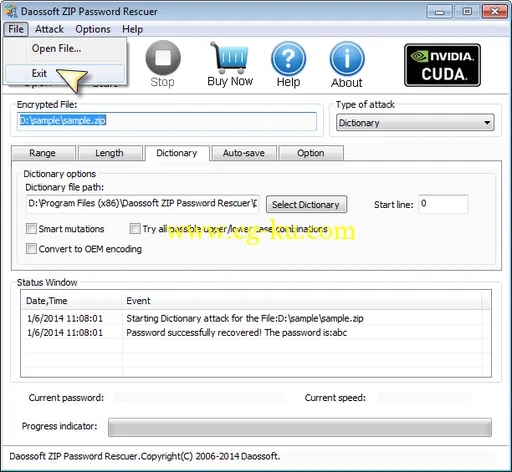Enable Smart mutations checkbox
This screenshot has width=512, height=472.
31,229
